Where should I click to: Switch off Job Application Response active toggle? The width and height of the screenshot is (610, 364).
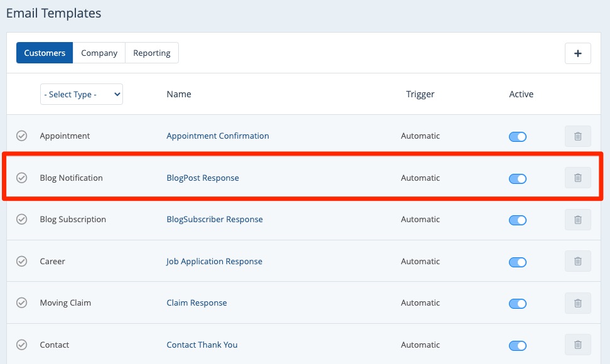(x=517, y=262)
